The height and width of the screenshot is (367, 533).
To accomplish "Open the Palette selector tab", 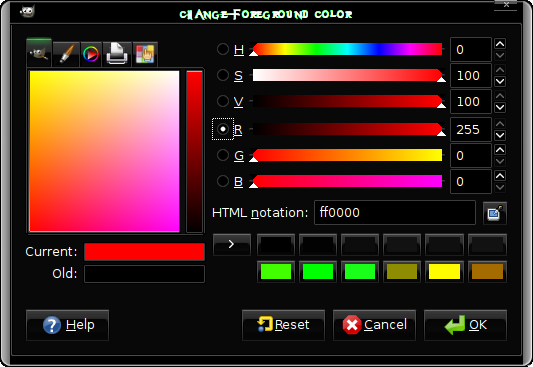I will [x=145, y=54].
